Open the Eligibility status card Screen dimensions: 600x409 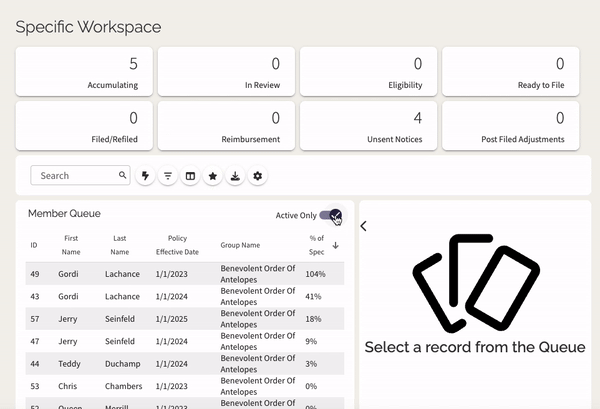tap(368, 72)
